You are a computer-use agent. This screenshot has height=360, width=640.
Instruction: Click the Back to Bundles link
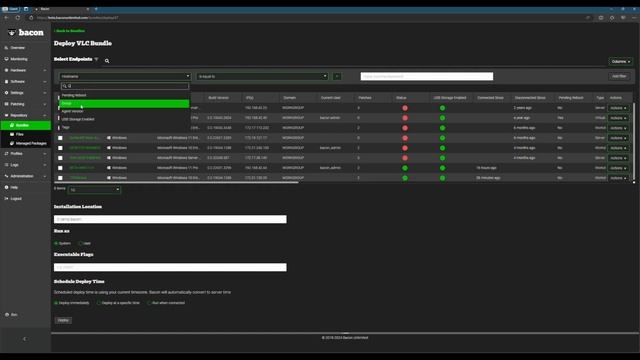70,31
